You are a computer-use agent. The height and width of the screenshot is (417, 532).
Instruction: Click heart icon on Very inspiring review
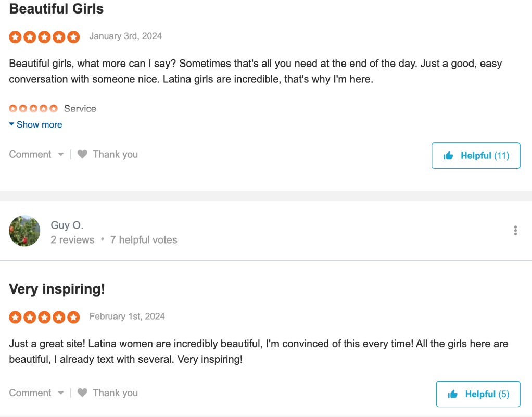[82, 393]
